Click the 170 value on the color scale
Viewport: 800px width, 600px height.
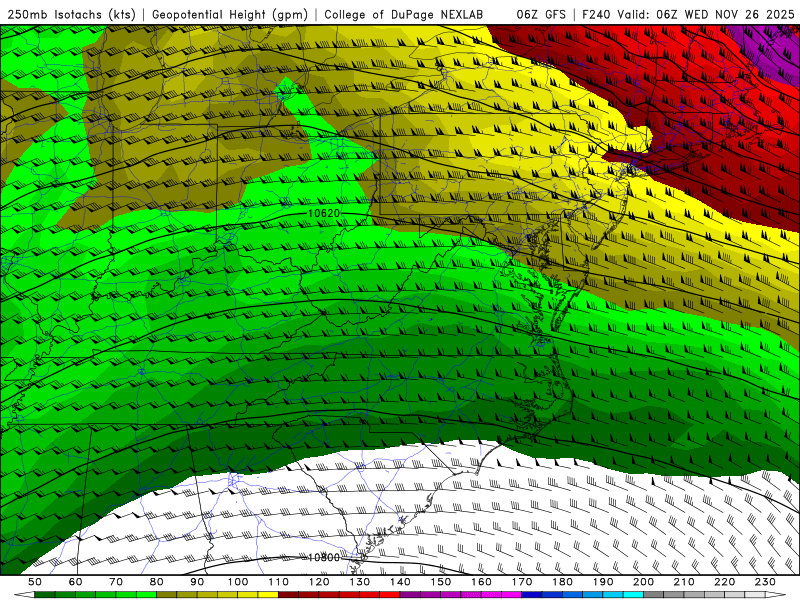pos(522,582)
